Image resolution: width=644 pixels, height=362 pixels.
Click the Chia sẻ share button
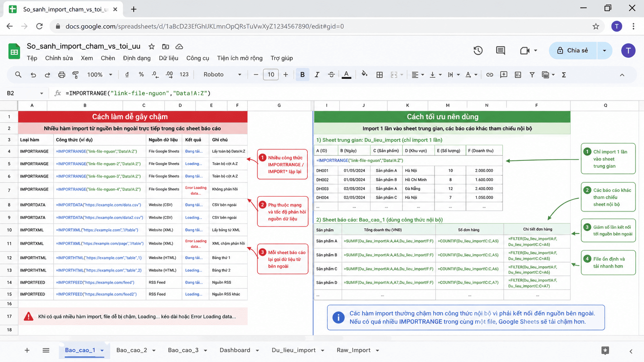point(573,50)
